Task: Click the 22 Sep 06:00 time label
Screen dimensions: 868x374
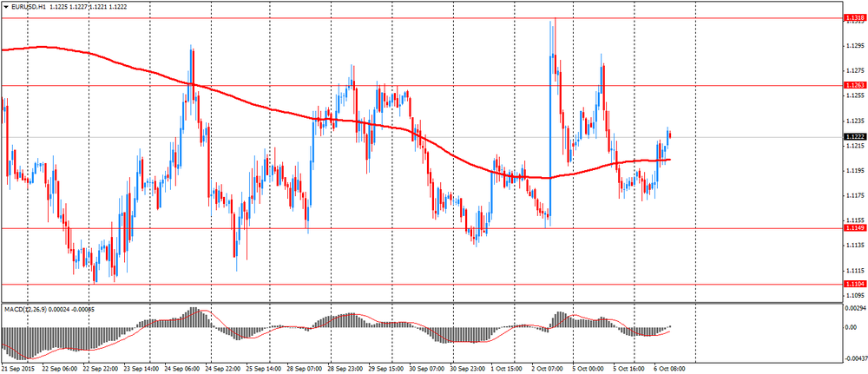Action: pos(61,367)
